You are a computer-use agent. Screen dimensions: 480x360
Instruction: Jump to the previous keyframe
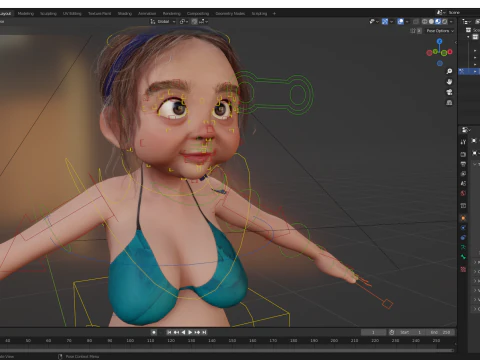click(176, 332)
